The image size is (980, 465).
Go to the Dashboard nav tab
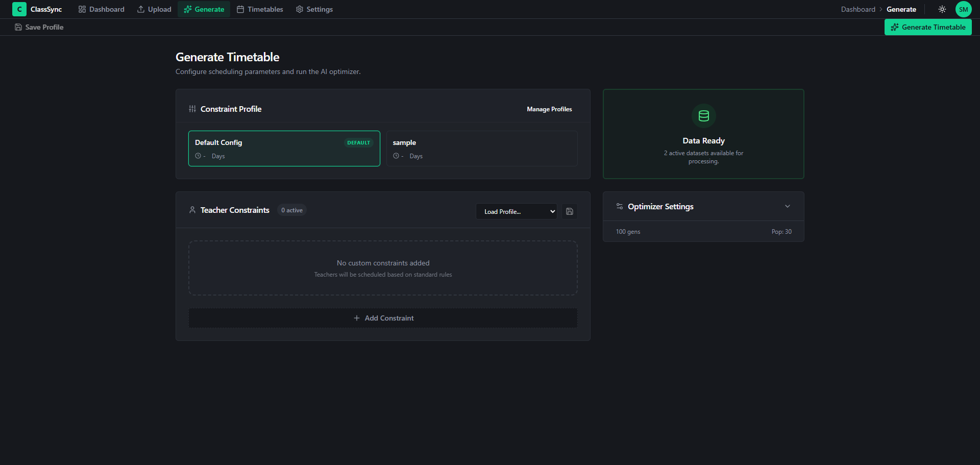[x=101, y=9]
